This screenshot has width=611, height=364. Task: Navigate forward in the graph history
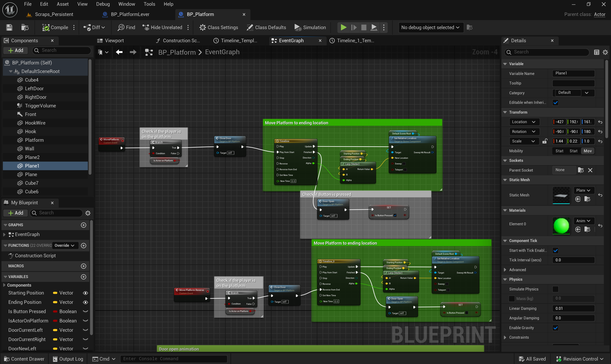coord(133,52)
